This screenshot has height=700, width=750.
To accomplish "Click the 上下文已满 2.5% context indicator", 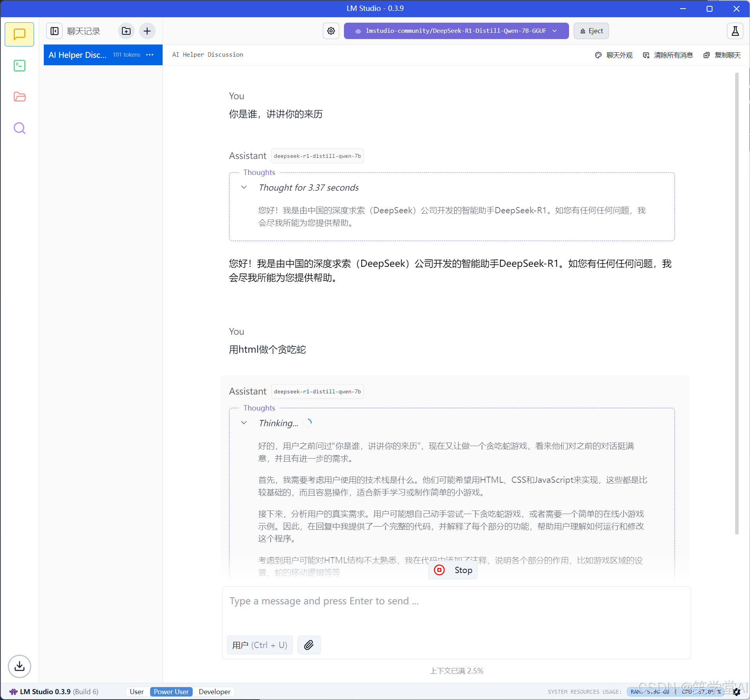I will point(456,671).
